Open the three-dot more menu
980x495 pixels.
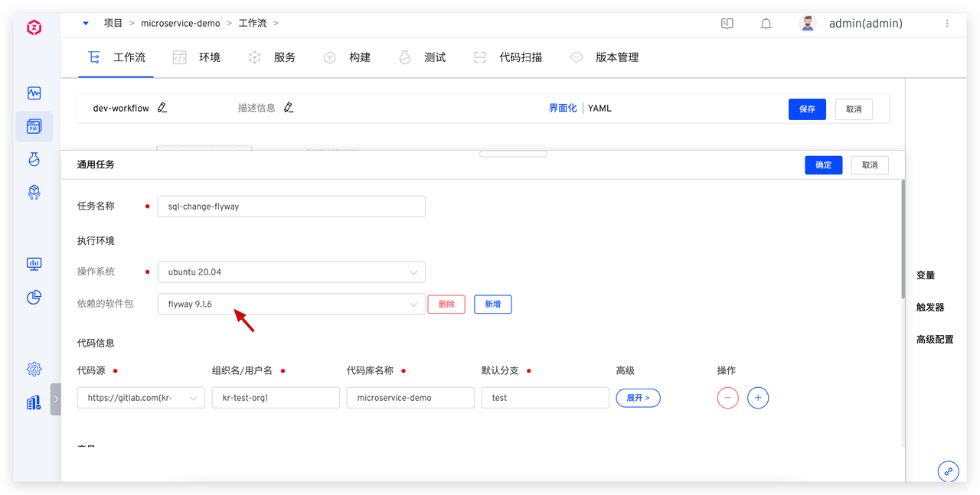[x=947, y=24]
